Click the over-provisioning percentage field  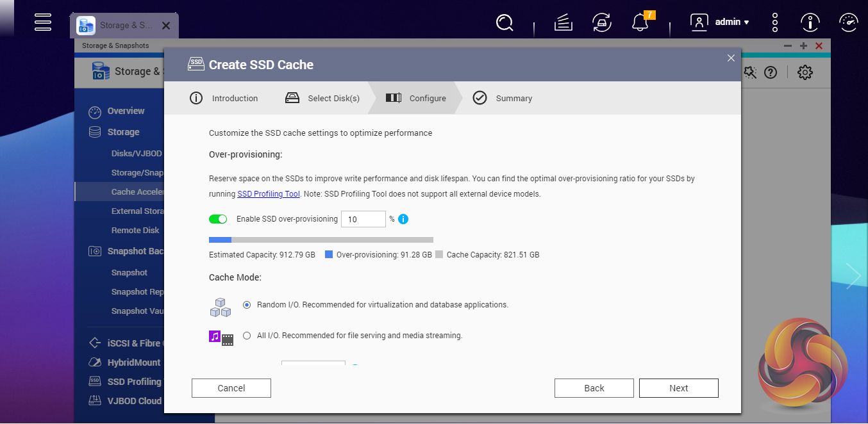(x=363, y=219)
